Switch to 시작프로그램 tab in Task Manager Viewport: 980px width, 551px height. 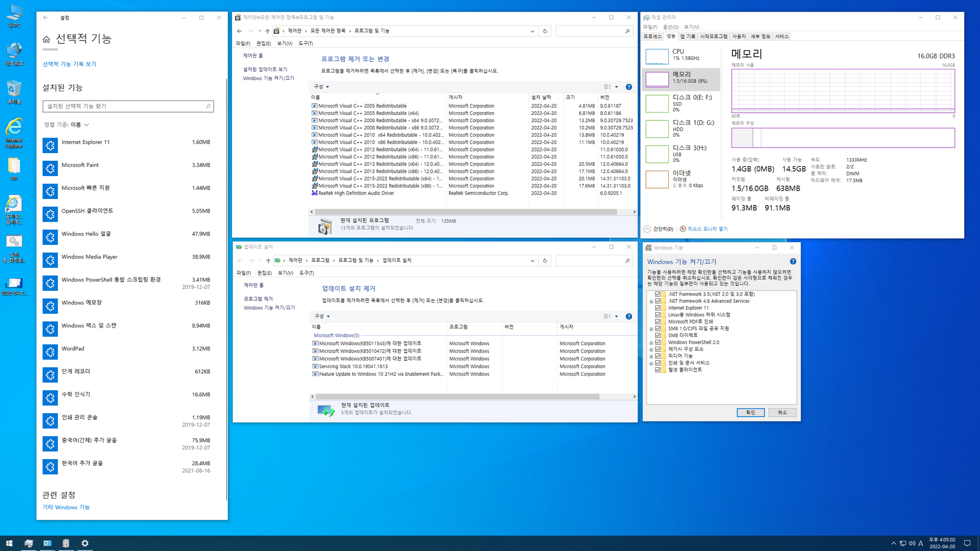[714, 37]
